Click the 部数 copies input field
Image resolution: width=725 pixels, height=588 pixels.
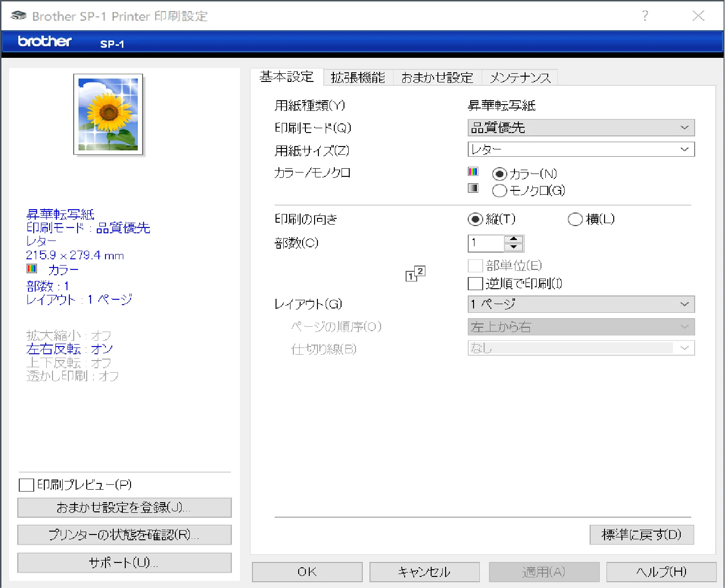coord(486,243)
